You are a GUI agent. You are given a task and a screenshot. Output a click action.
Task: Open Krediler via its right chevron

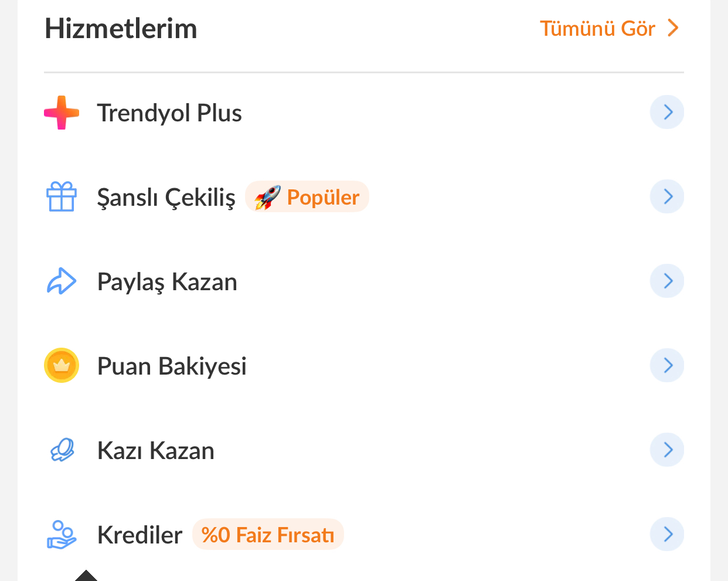[667, 534]
